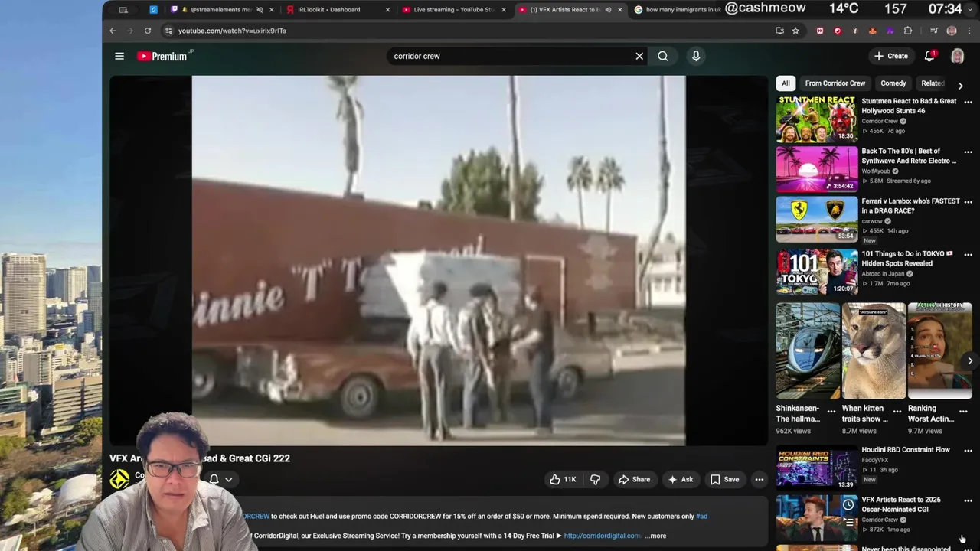
Task: Open account avatar menu in YouTube
Action: pyautogui.click(x=957, y=56)
